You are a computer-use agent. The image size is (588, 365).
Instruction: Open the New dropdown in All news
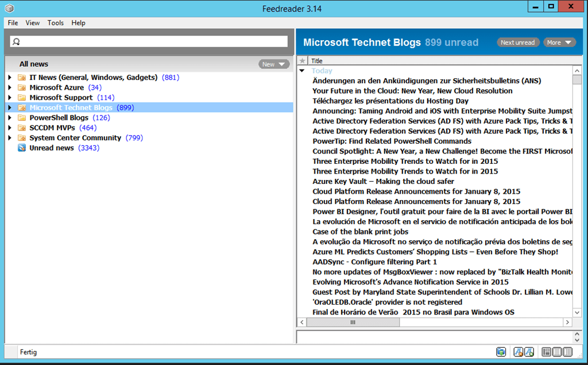(274, 64)
